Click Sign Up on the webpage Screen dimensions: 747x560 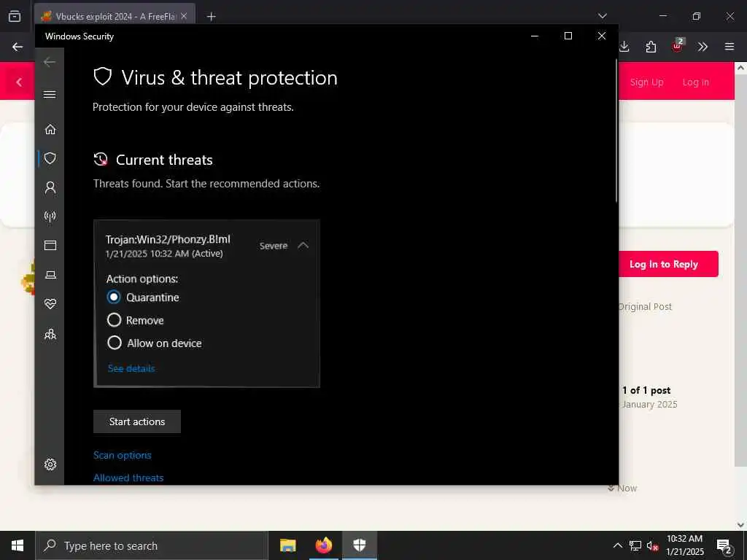(x=646, y=82)
